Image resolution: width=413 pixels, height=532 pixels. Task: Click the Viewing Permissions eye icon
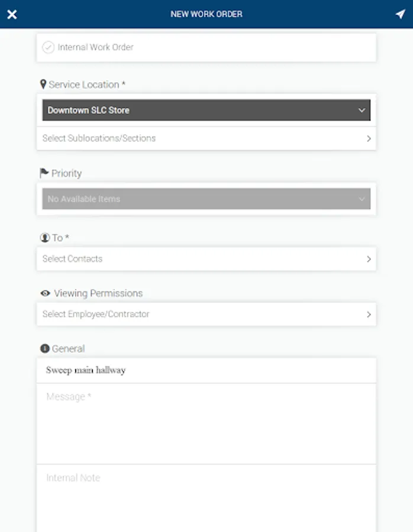point(45,293)
